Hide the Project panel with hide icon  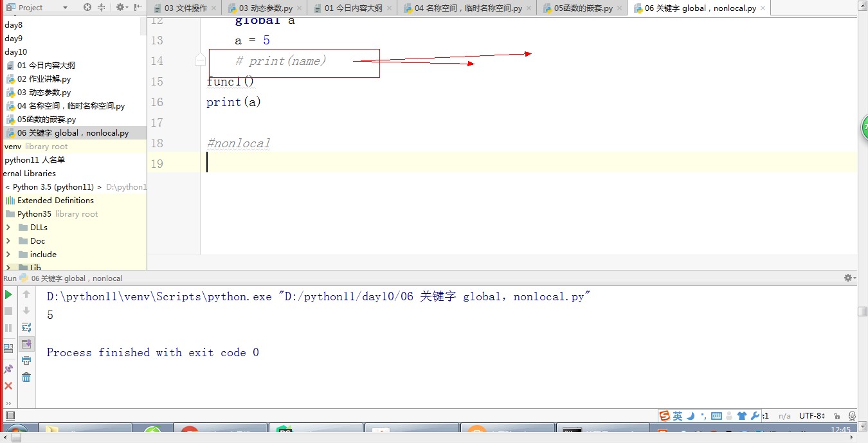tap(137, 8)
